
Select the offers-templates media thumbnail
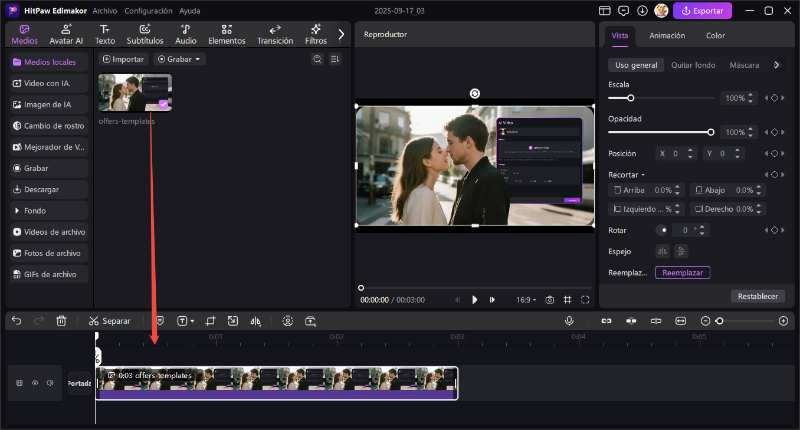[x=135, y=92]
